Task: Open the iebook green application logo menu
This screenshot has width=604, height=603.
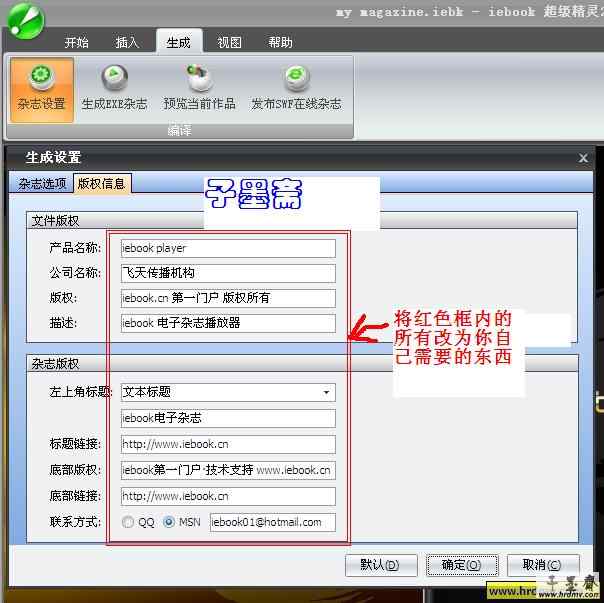Action: [x=26, y=21]
